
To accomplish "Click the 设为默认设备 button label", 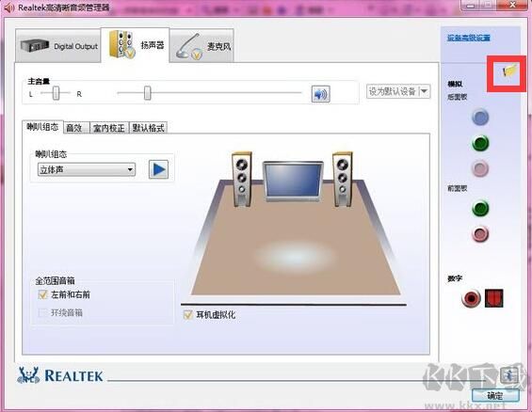I will click(393, 91).
